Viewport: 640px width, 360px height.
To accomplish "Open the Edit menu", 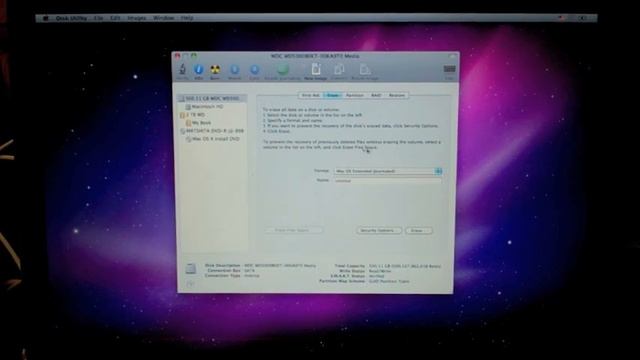I will tap(116, 18).
